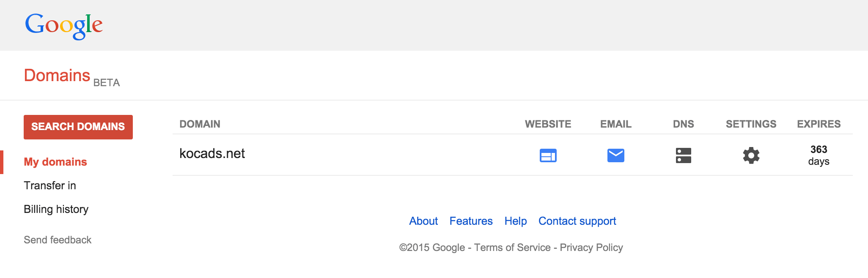
Task: Click the 363 days expiry value
Action: pos(819,155)
